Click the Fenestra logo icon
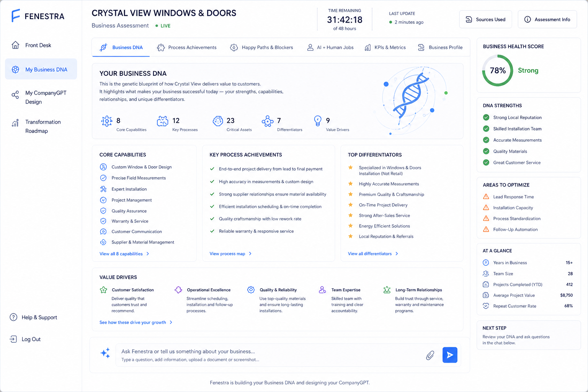Viewport: 588px width, 392px height. 15,16
